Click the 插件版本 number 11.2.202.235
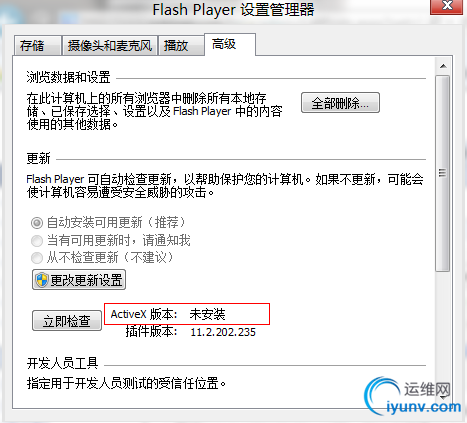467x423 pixels. [223, 332]
